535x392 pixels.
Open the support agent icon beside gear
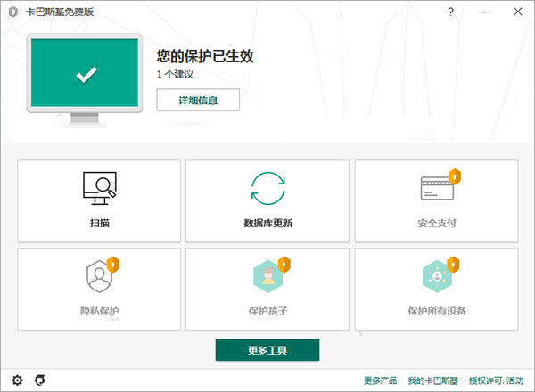(x=39, y=380)
